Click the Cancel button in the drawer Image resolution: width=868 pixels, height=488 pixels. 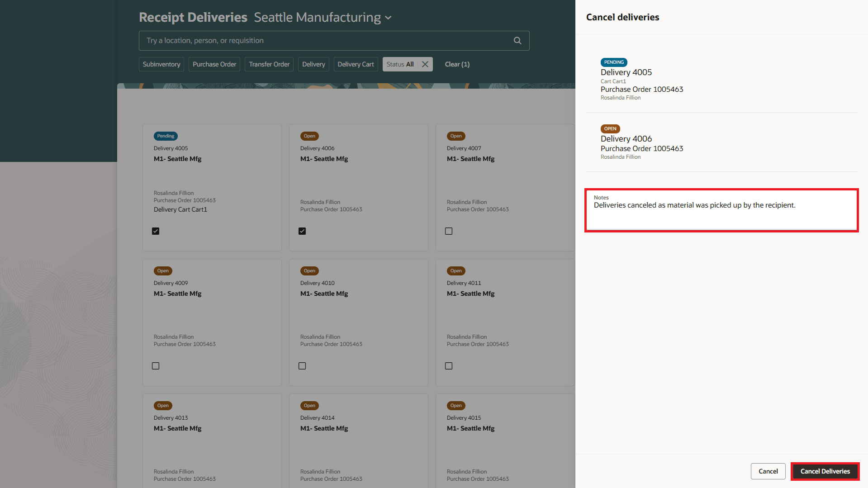tap(768, 471)
